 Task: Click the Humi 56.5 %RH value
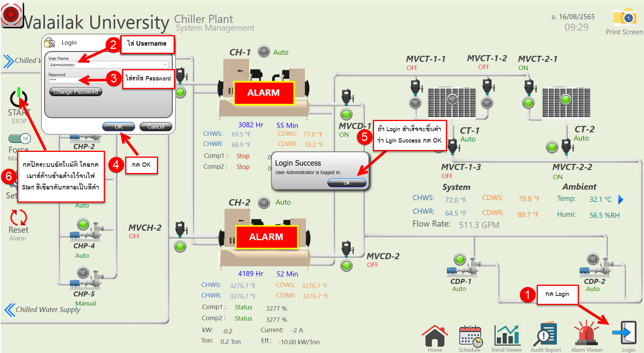click(605, 215)
